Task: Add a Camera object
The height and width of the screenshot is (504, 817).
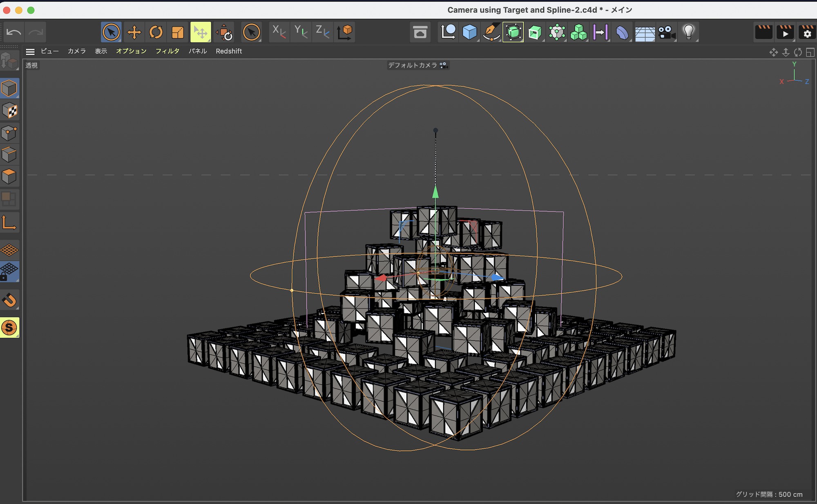Action: 666,32
